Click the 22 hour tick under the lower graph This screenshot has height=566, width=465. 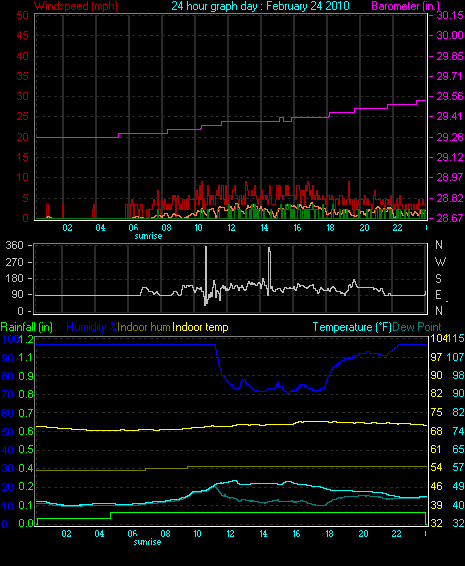(396, 534)
